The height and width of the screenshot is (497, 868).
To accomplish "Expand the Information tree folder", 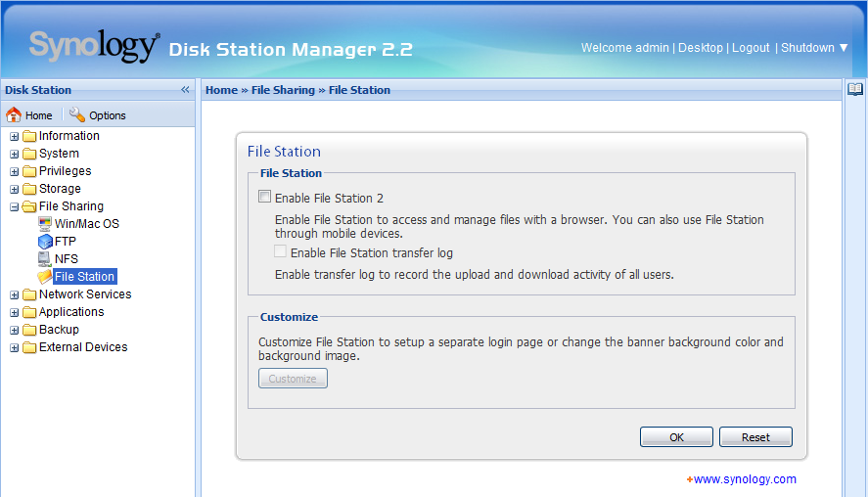I will 15,136.
